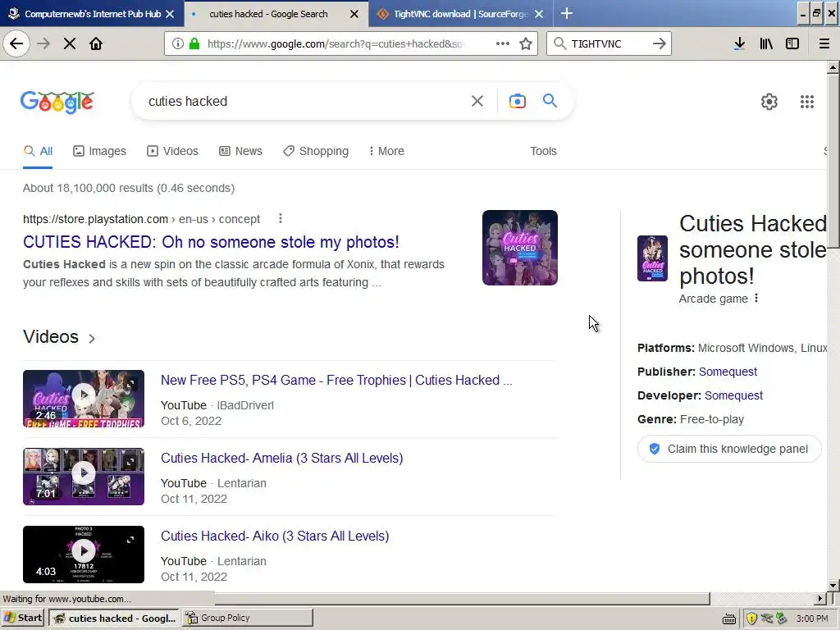Image resolution: width=840 pixels, height=630 pixels.
Task: Expand the Videos section chevron
Action: [92, 339]
